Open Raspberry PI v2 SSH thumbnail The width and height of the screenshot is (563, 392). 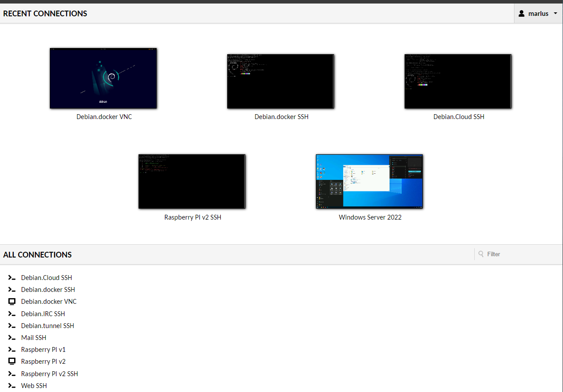click(x=192, y=181)
